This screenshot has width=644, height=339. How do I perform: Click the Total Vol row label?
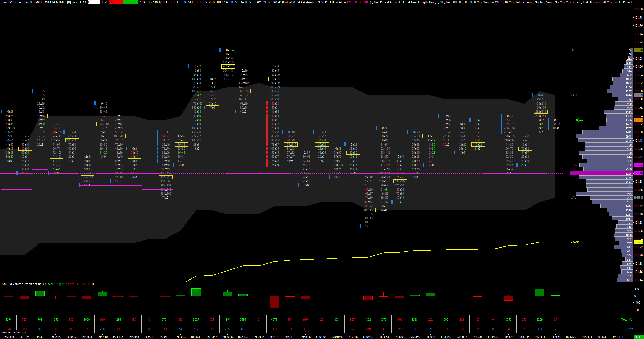(627, 320)
